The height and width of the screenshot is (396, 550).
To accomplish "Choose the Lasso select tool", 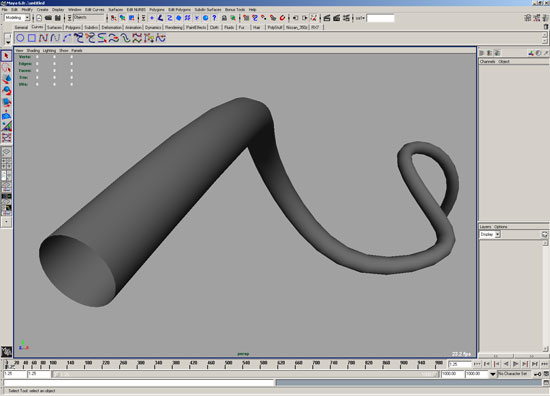I will point(6,68).
